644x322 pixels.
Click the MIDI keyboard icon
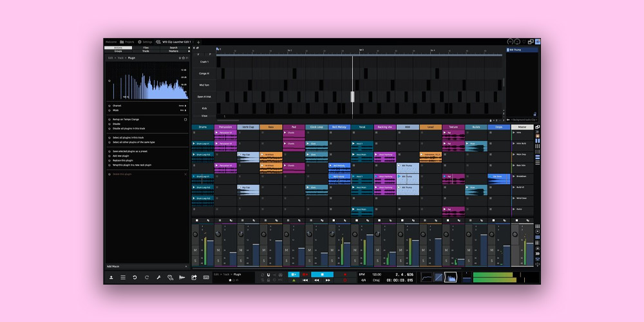tap(205, 278)
